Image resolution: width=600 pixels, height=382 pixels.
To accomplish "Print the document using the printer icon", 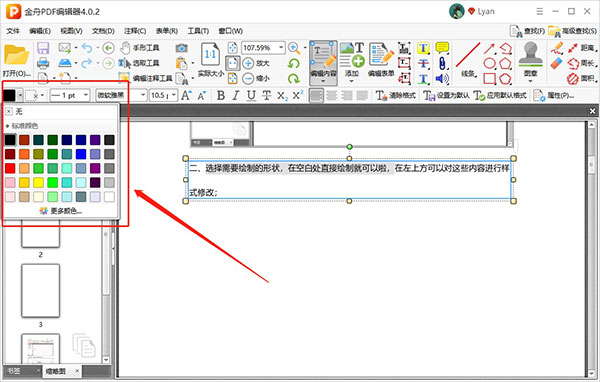I will click(43, 63).
